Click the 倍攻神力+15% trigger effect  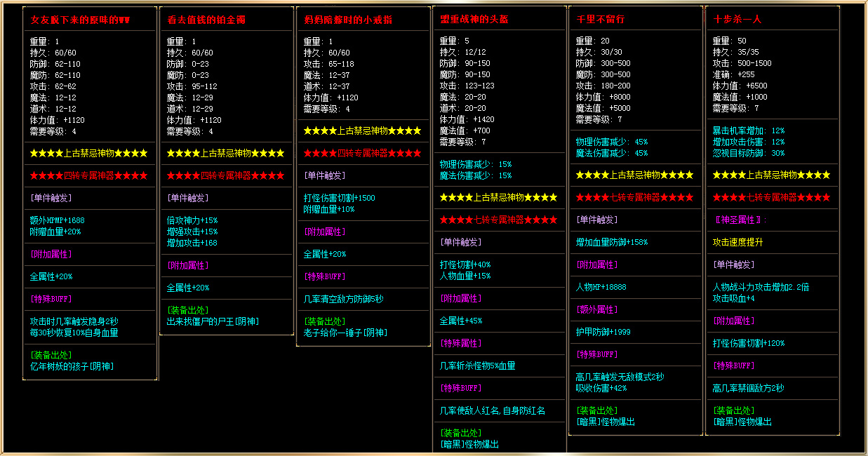(x=192, y=220)
